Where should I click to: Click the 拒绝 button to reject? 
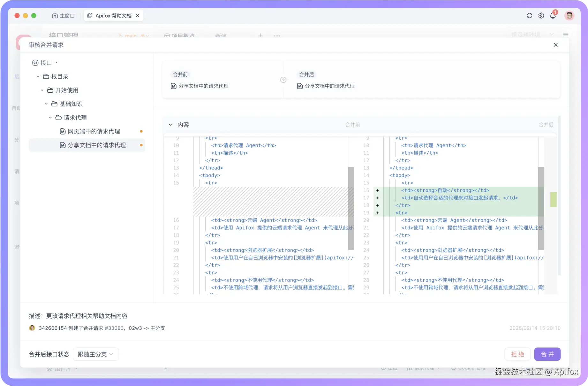517,354
